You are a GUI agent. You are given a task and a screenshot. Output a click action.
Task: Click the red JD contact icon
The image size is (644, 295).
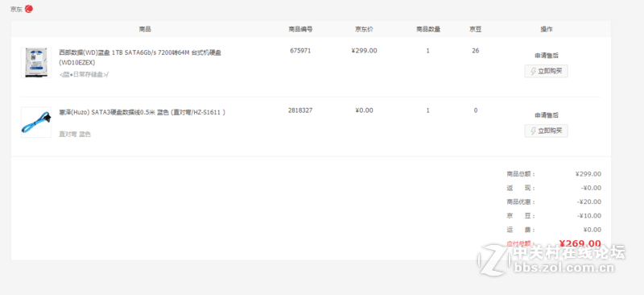coord(28,9)
